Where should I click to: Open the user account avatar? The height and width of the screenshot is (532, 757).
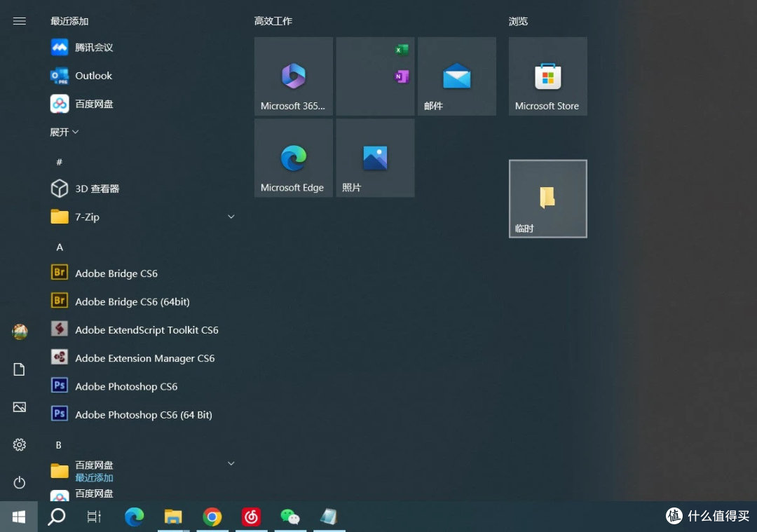20,332
